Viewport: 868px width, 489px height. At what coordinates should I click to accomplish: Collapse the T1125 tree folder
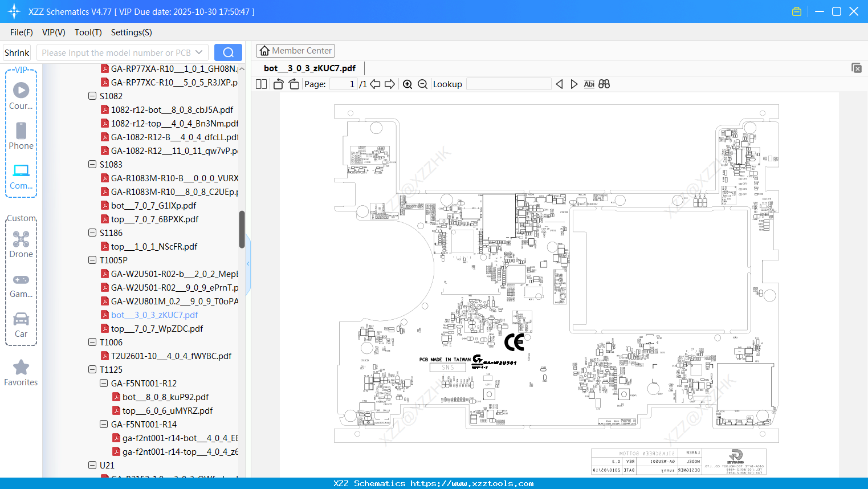coord(92,369)
